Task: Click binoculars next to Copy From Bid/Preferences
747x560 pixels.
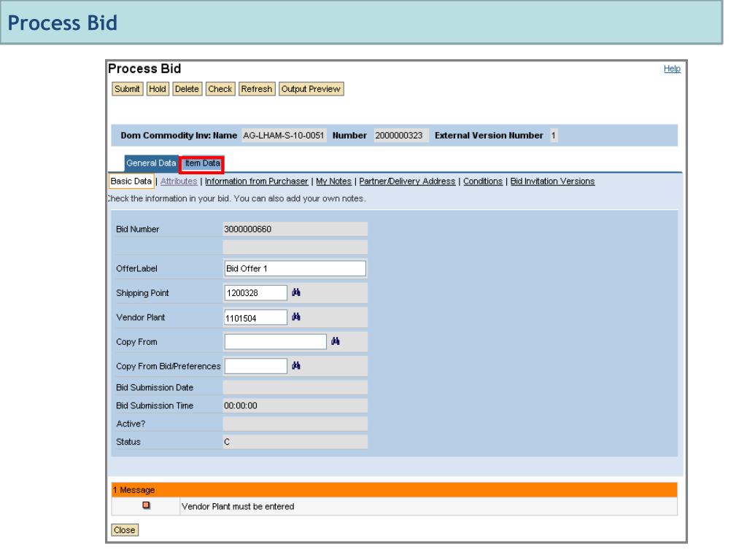Action: click(x=296, y=365)
